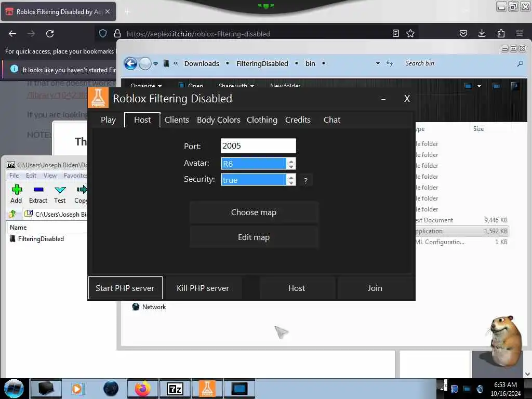This screenshot has height=399, width=532.
Task: Open Firefox downloads panel icon
Action: [x=482, y=33]
